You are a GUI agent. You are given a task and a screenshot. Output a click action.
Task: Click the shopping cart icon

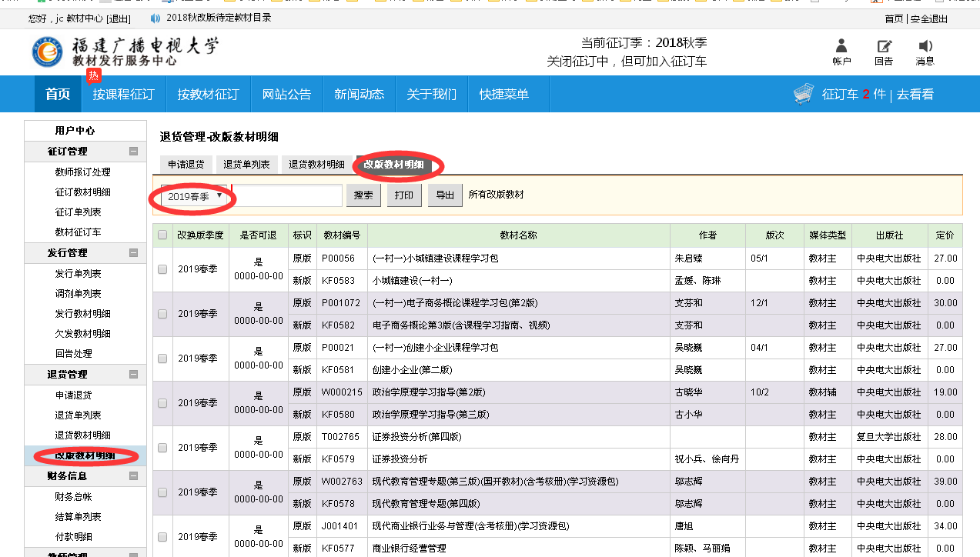[x=804, y=94]
